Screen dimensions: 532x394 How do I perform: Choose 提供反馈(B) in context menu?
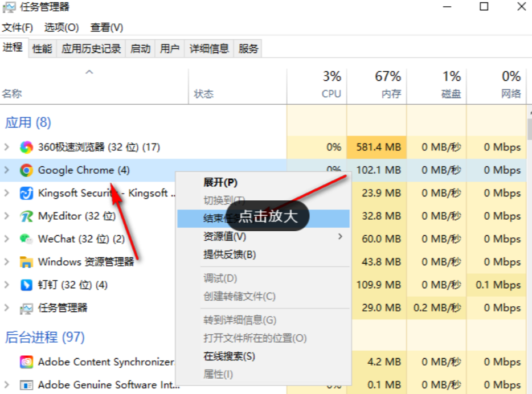(x=263, y=255)
